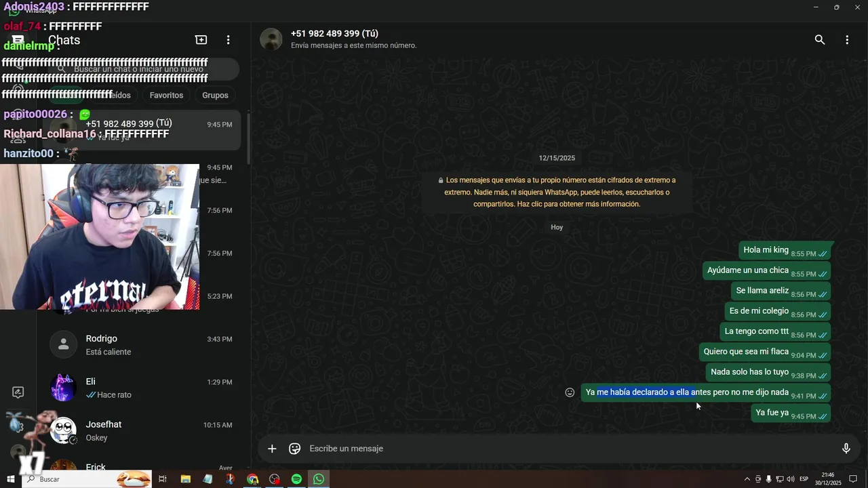The width and height of the screenshot is (868, 488).
Task: Open the chat with Eli
Action: [142, 388]
